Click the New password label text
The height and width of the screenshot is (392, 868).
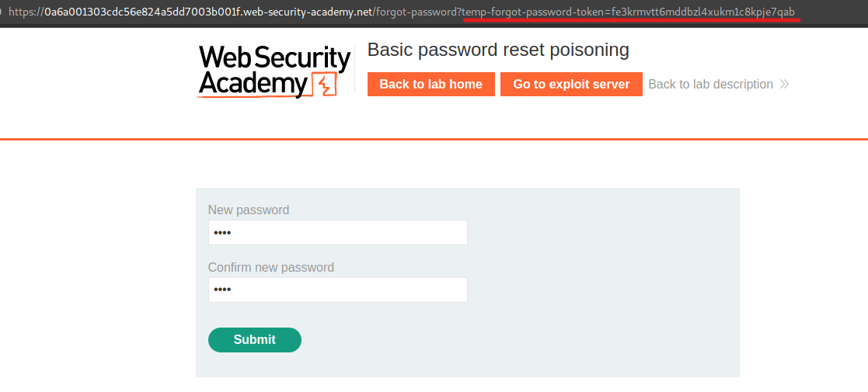(x=249, y=210)
